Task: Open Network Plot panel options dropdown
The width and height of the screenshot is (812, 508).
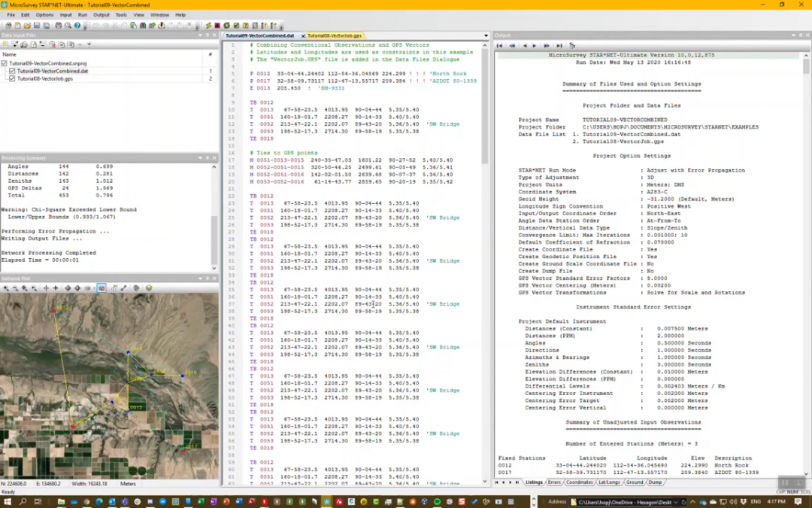Action: point(200,278)
